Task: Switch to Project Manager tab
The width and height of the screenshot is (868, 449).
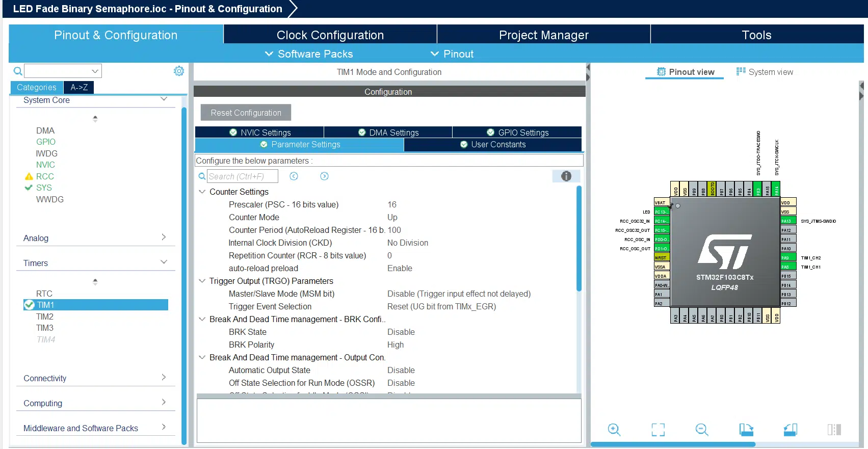Action: (544, 35)
